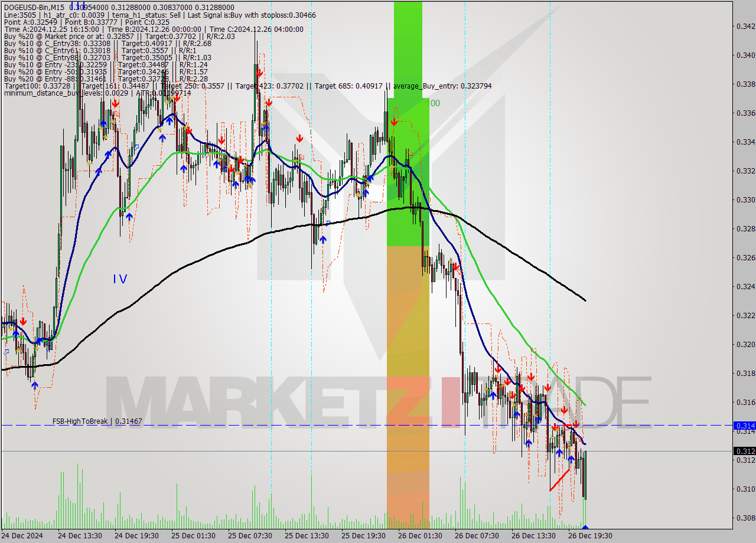Click the 'Buy %10 @ C_Entry61' line
Screen dimensions: 756x543
[x=100, y=50]
